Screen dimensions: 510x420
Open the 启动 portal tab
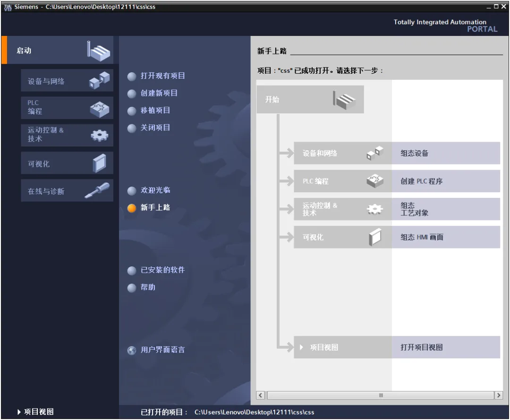[57, 50]
